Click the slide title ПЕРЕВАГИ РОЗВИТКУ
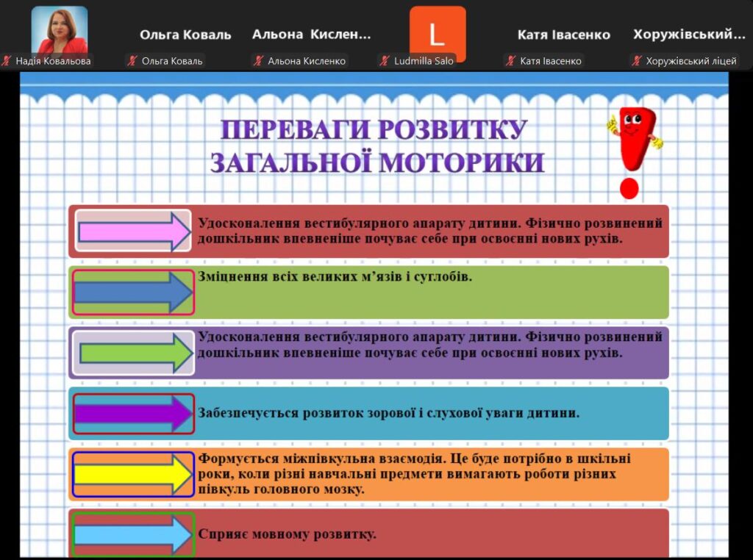The width and height of the screenshot is (753, 560). coord(374,130)
